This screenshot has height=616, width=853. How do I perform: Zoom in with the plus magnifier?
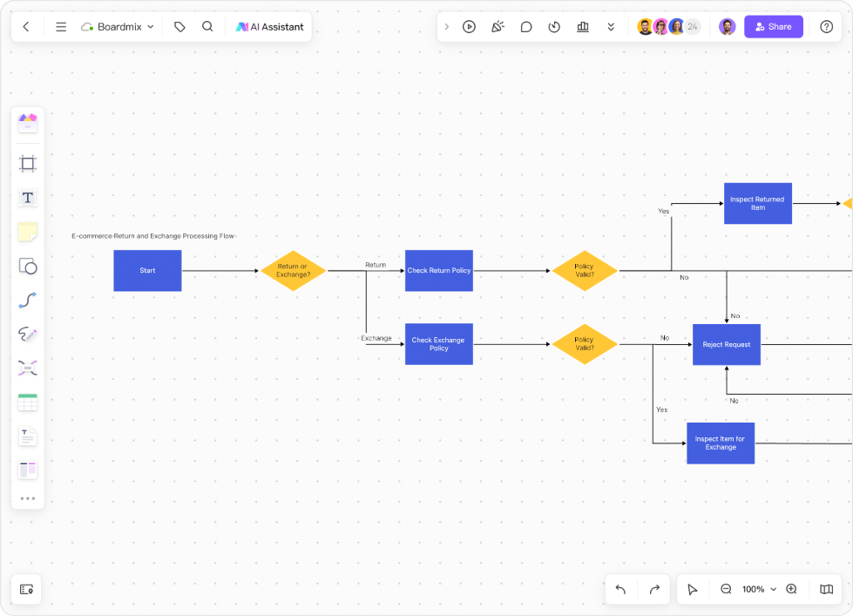tap(792, 589)
